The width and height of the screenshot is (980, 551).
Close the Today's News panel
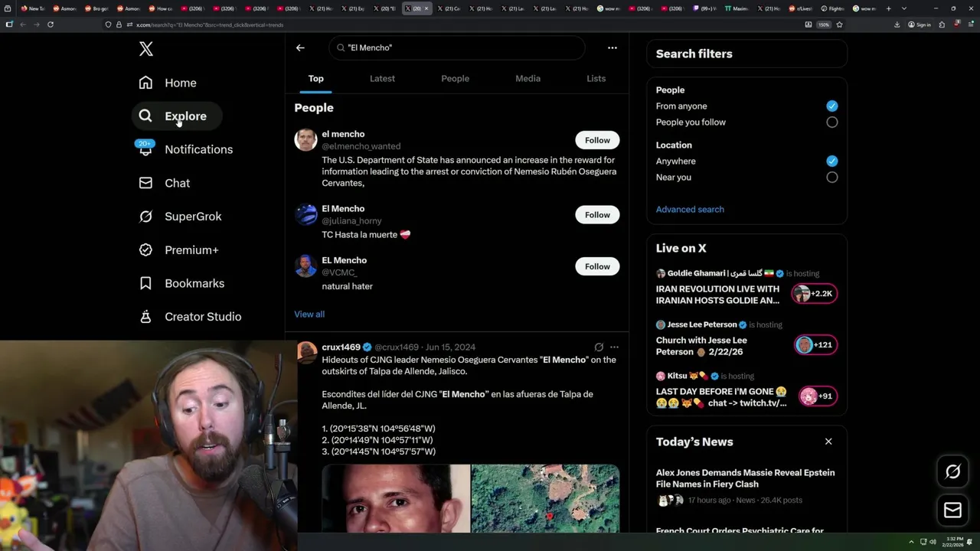(828, 442)
